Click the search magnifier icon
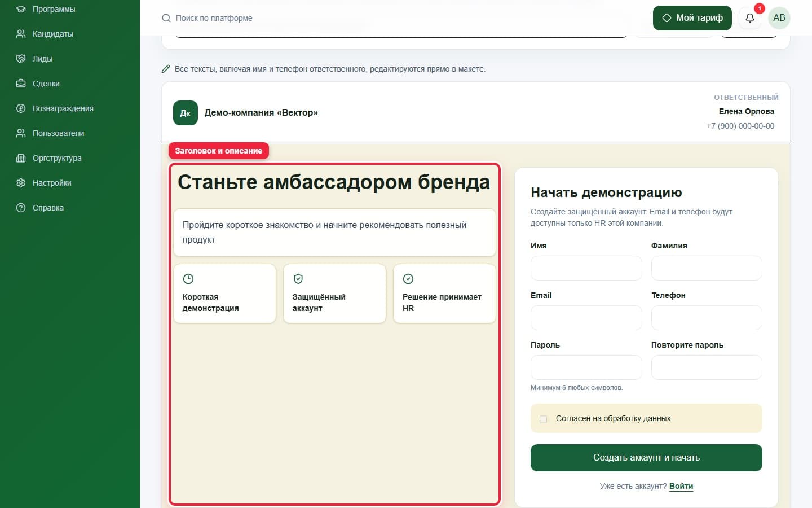This screenshot has width=812, height=508. [x=166, y=18]
